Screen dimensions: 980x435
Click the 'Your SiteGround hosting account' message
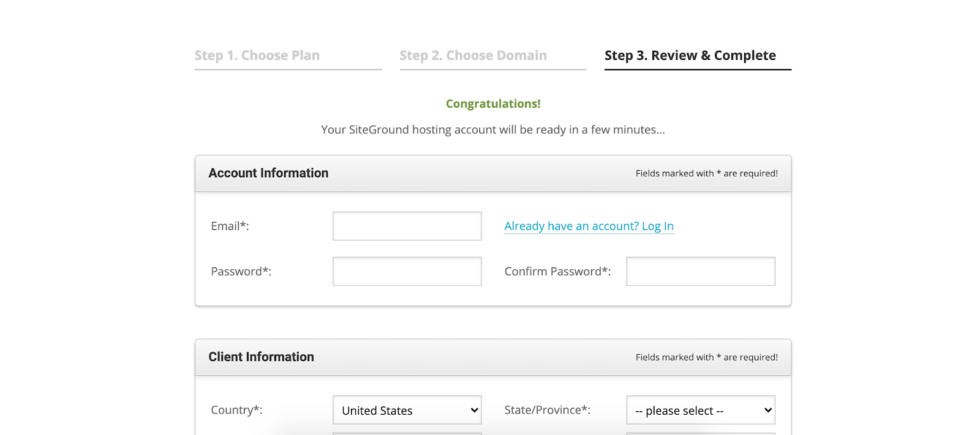[493, 130]
